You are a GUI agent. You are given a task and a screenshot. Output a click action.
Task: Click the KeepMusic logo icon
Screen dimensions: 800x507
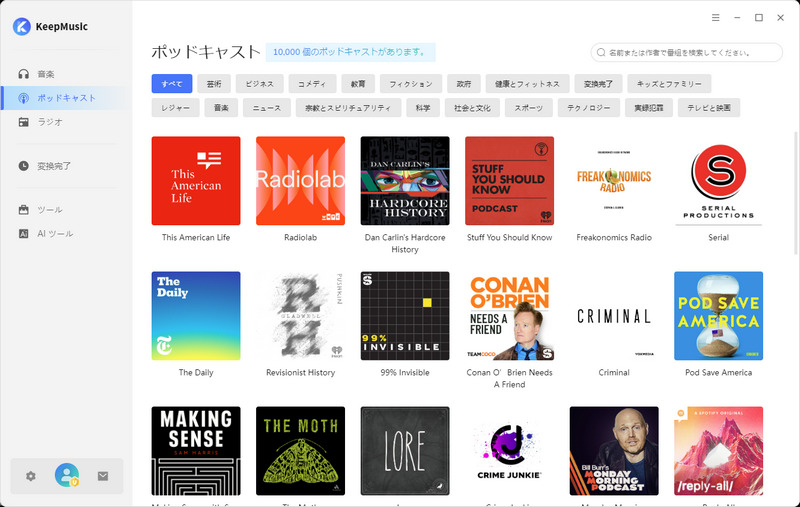tap(21, 27)
